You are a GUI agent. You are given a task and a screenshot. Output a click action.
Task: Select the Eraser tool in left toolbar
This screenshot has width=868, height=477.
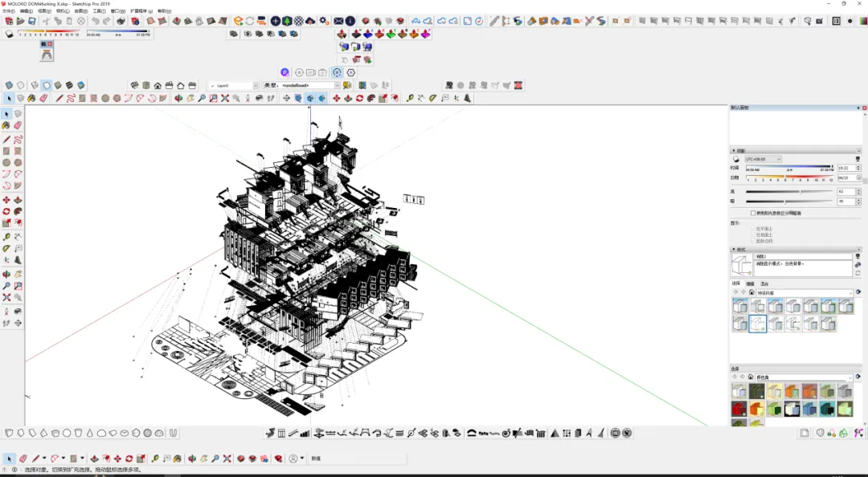click(x=18, y=125)
